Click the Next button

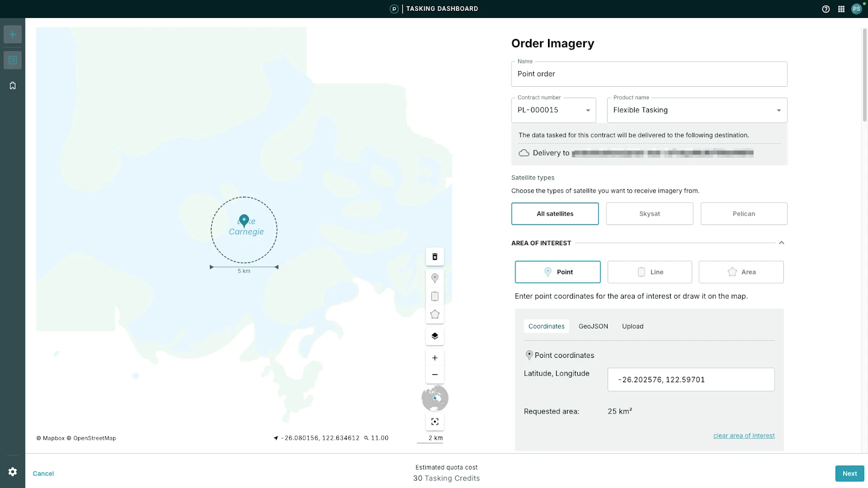point(849,473)
